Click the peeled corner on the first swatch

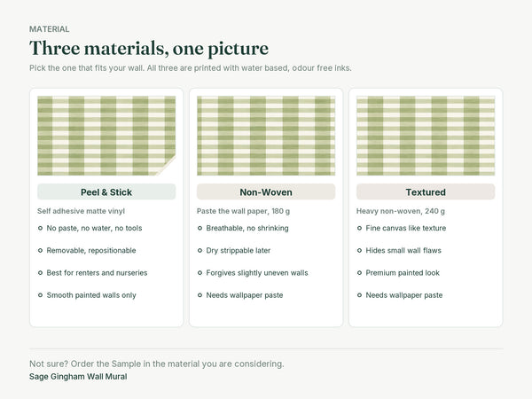[x=168, y=167]
